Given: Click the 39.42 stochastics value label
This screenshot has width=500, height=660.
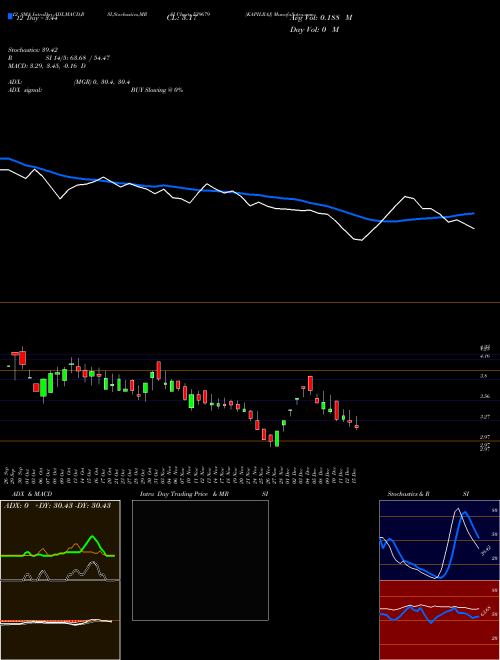Looking at the screenshot, I should point(486,550).
